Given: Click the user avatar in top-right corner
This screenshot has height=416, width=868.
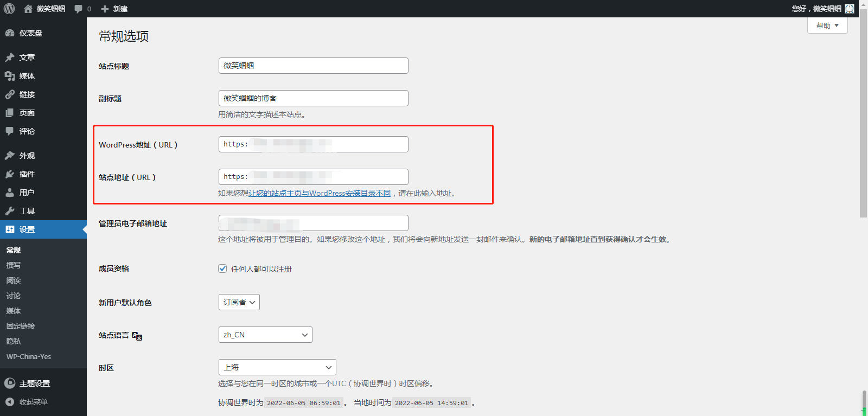Looking at the screenshot, I should point(850,9).
